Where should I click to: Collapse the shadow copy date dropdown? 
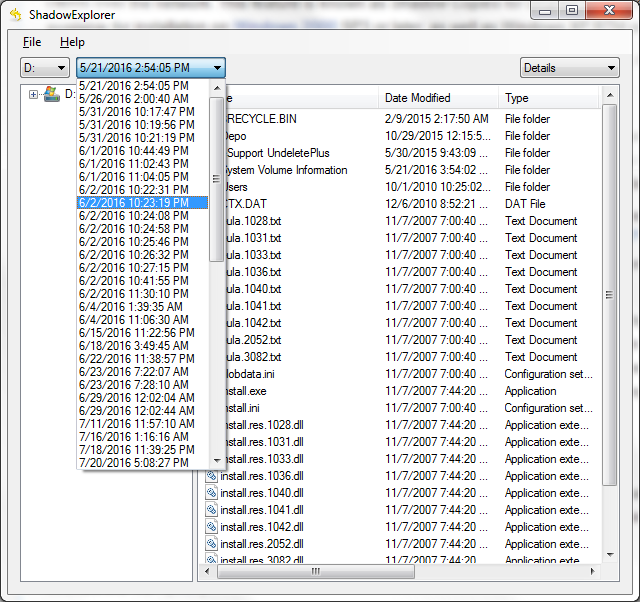coord(217,68)
